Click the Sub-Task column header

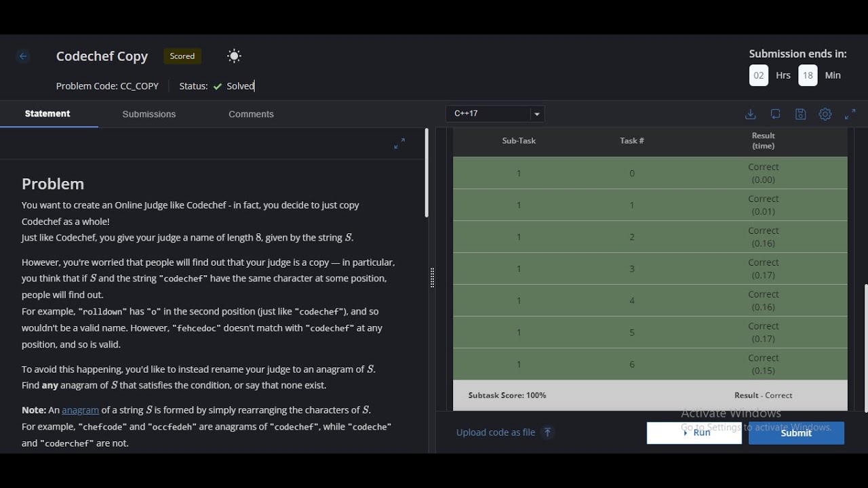[x=519, y=140]
